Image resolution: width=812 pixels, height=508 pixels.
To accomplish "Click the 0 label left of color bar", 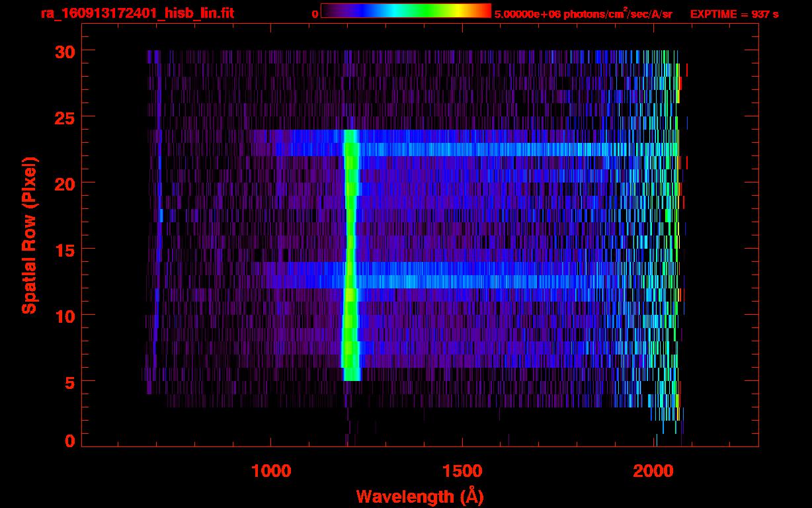I will pyautogui.click(x=315, y=14).
